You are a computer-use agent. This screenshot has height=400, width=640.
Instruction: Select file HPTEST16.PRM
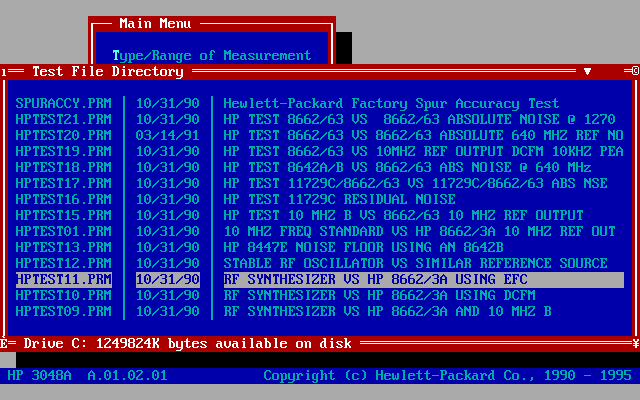[x=64, y=199]
